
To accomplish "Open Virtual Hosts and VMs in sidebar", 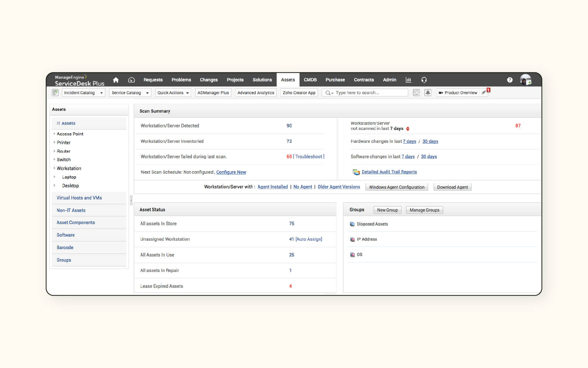I will (89, 198).
